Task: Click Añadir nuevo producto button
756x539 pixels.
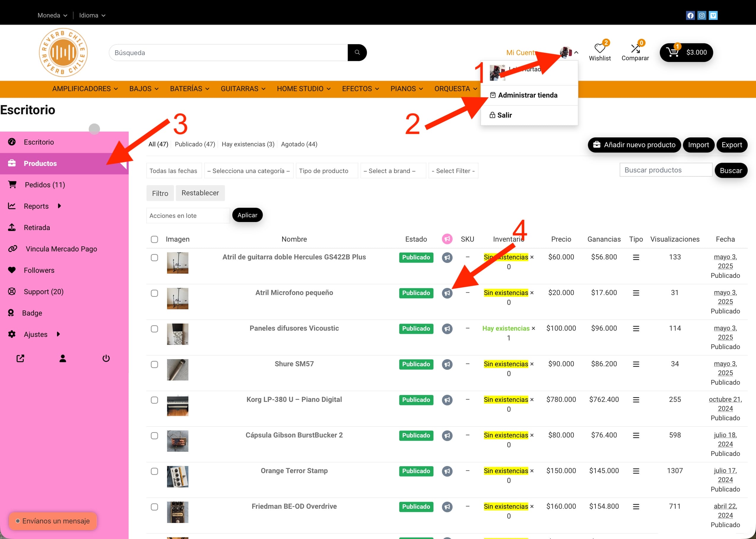Action: (634, 145)
